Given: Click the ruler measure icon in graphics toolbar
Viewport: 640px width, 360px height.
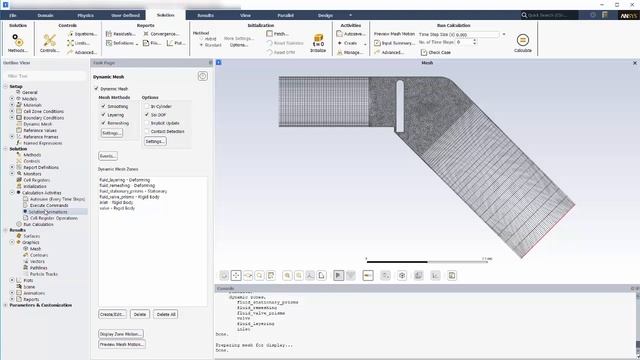Looking at the screenshot, I should coord(368,276).
